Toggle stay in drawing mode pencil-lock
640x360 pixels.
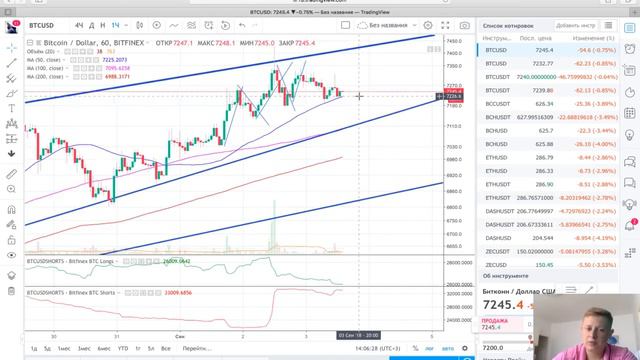(x=11, y=224)
